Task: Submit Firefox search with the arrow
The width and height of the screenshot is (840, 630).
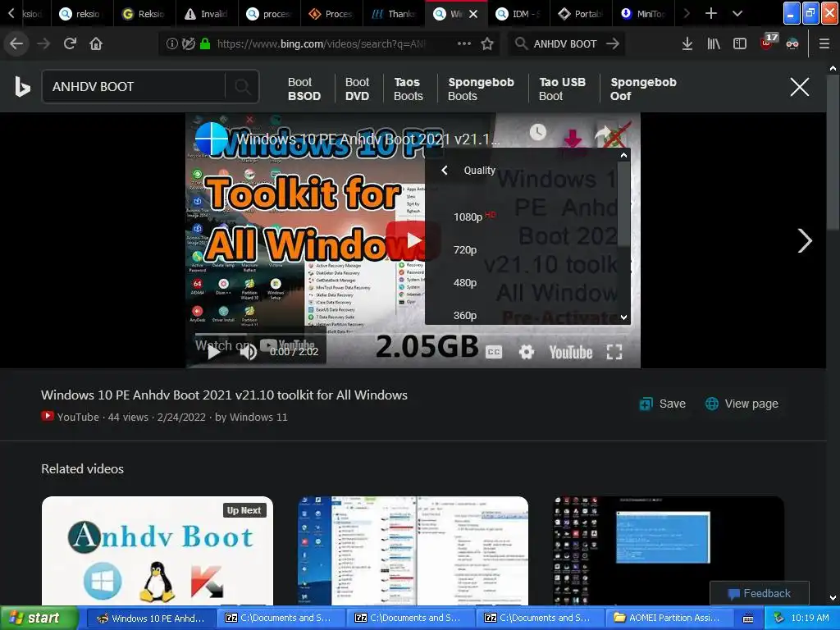Action: point(612,43)
